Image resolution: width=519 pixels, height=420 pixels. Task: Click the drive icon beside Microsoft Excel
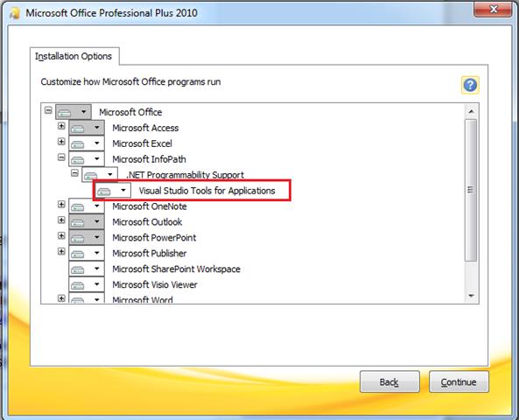point(78,144)
